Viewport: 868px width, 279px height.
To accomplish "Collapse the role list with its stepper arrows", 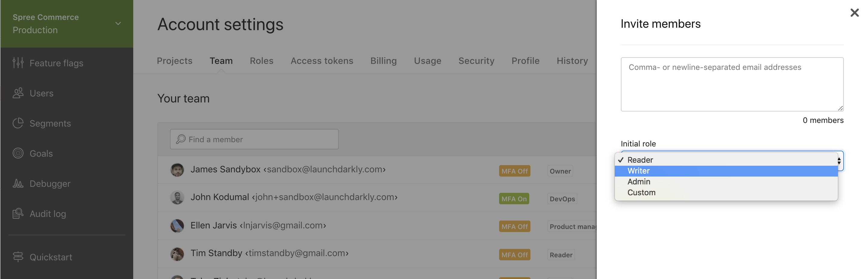I will [839, 161].
